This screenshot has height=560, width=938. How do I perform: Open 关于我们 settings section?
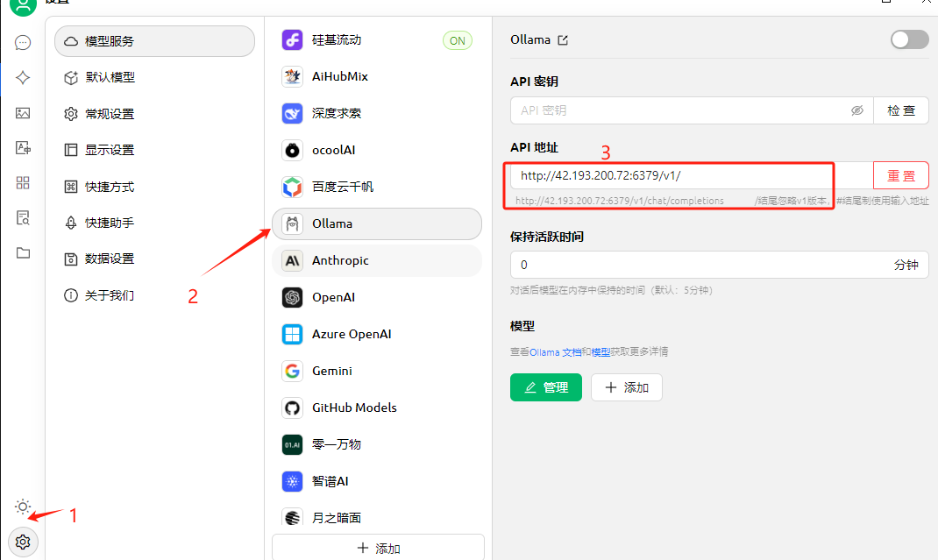pyautogui.click(x=154, y=295)
